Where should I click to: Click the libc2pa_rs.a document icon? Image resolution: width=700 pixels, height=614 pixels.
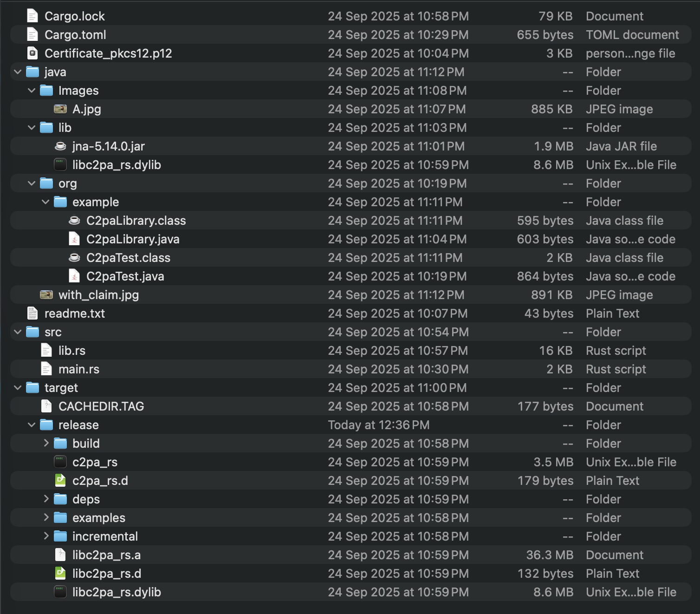tap(60, 555)
